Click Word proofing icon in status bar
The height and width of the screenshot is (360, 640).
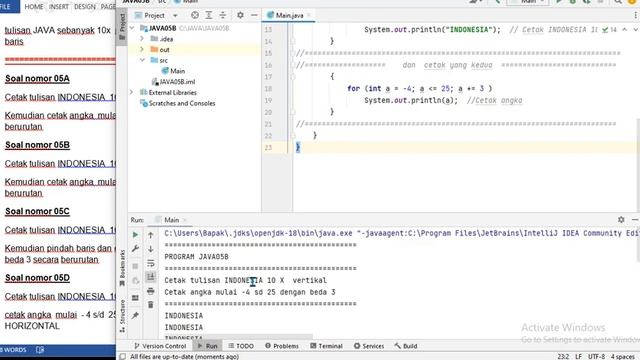tap(40, 350)
